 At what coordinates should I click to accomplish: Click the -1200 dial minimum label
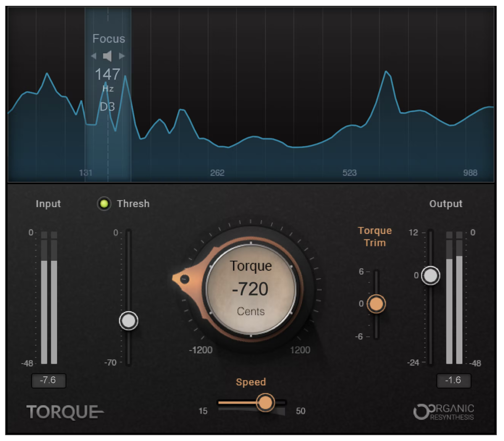[201, 350]
